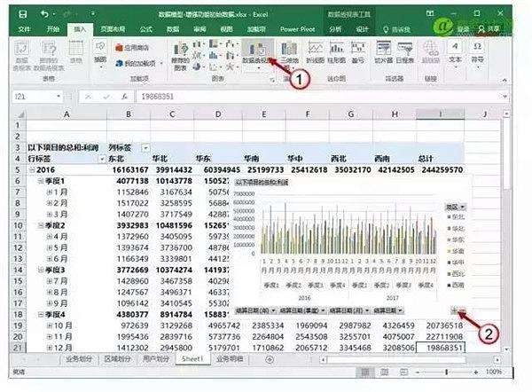532x392 pixels.
Task: Switch to Normal view in status bar
Action: (365, 372)
